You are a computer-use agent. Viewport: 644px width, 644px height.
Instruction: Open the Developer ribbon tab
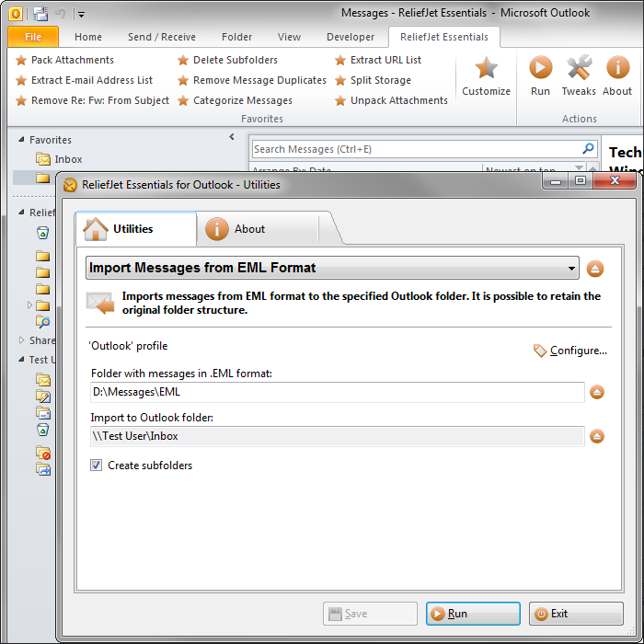(351, 37)
